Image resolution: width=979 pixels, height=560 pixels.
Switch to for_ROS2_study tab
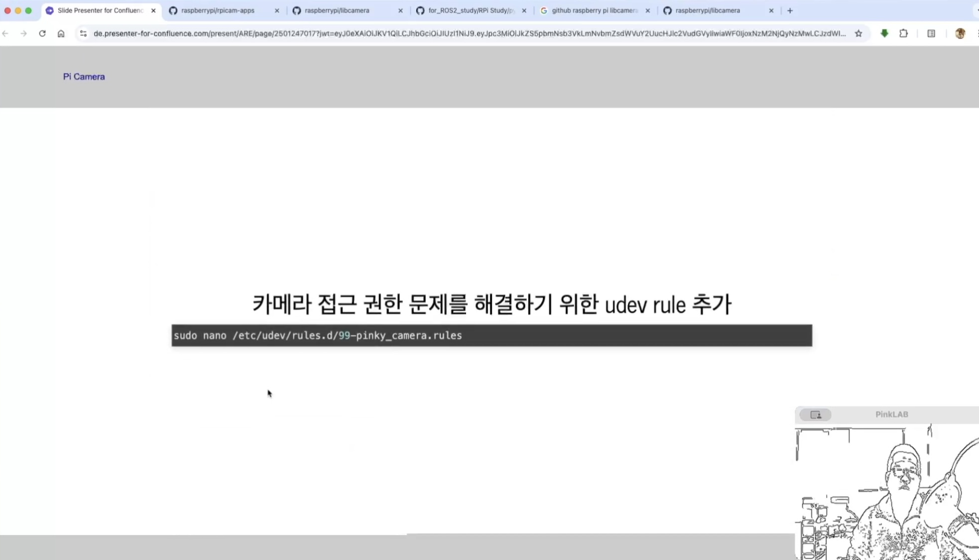pos(471,10)
